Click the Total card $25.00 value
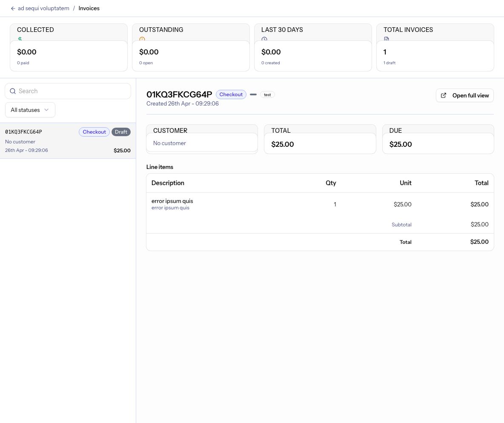The height and width of the screenshot is (423, 504). pos(283,144)
